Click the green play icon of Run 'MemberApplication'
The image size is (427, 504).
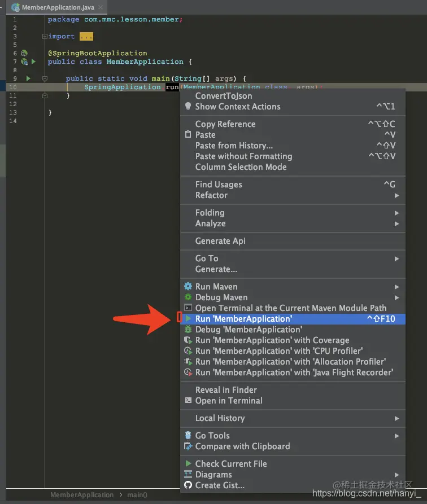pyautogui.click(x=188, y=318)
